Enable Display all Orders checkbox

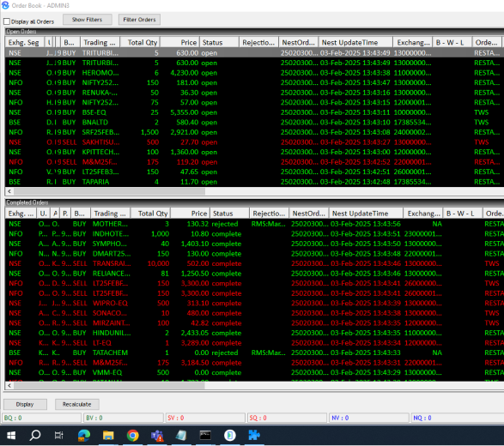7,21
